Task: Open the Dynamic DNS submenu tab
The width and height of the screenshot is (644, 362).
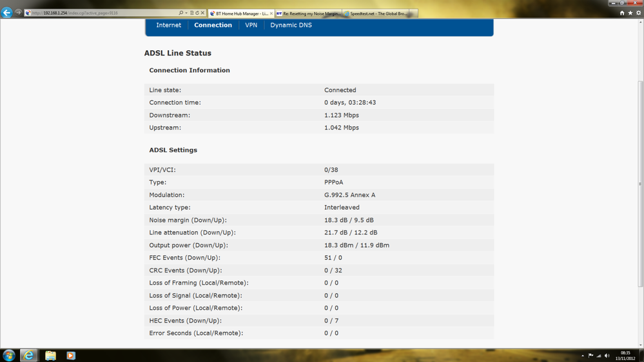Action: pos(291,25)
